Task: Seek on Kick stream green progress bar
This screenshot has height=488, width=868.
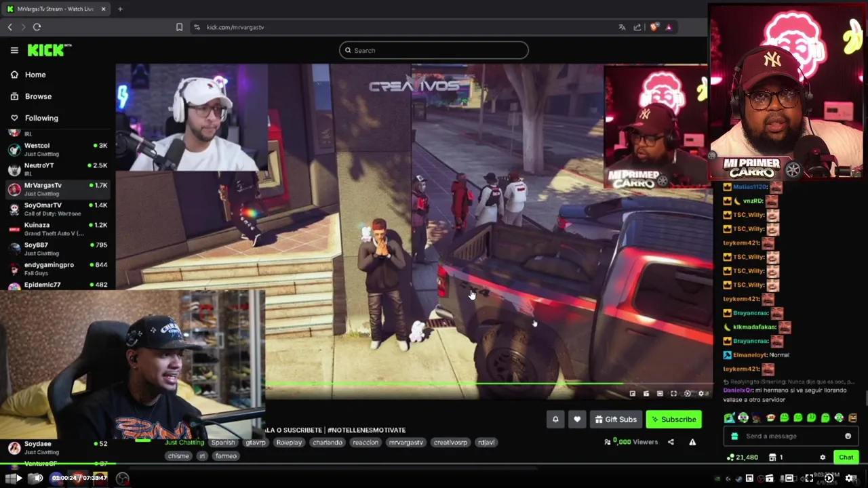Action: (x=488, y=384)
